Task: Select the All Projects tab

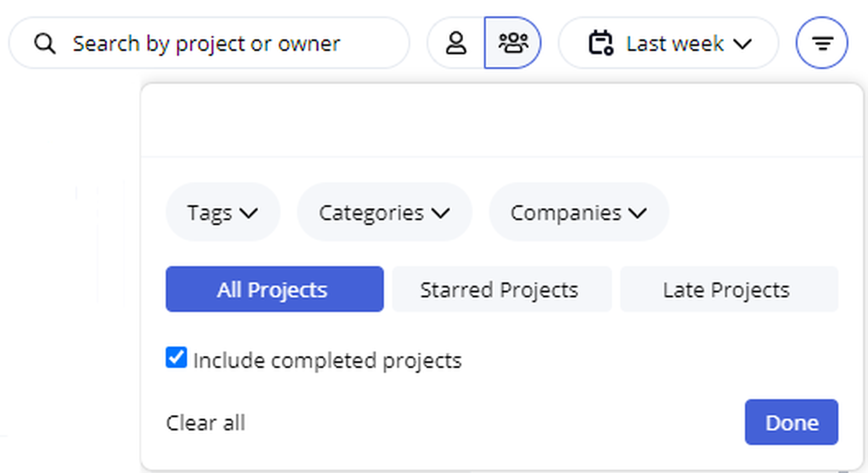Action: point(275,289)
